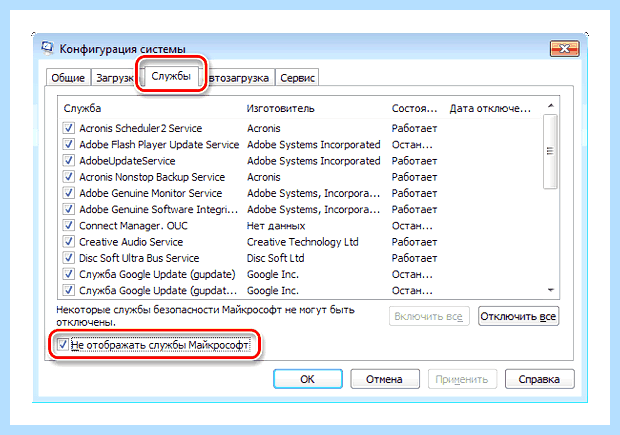Click Disc Soft Ltd manufacturer cell
The width and height of the screenshot is (620, 435).
click(276, 258)
